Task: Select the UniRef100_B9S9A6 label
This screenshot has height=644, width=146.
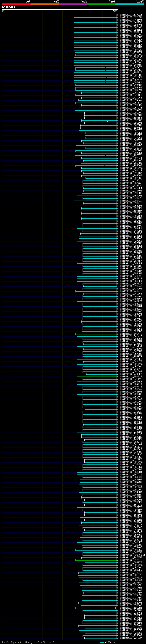Action: click(x=131, y=608)
